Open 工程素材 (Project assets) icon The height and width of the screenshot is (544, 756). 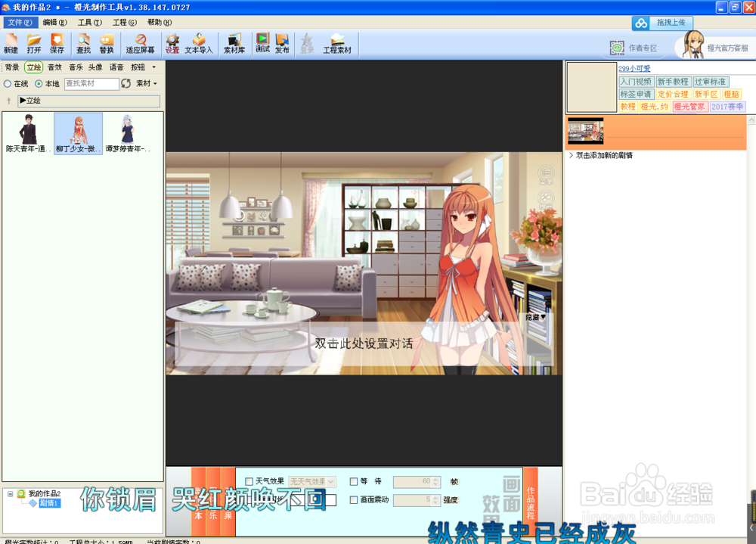point(337,43)
